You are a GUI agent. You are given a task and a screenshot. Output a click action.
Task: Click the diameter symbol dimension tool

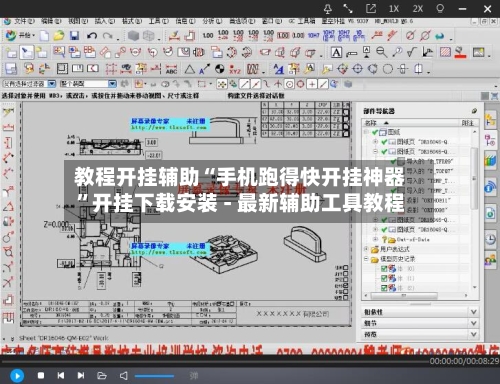click(411, 35)
